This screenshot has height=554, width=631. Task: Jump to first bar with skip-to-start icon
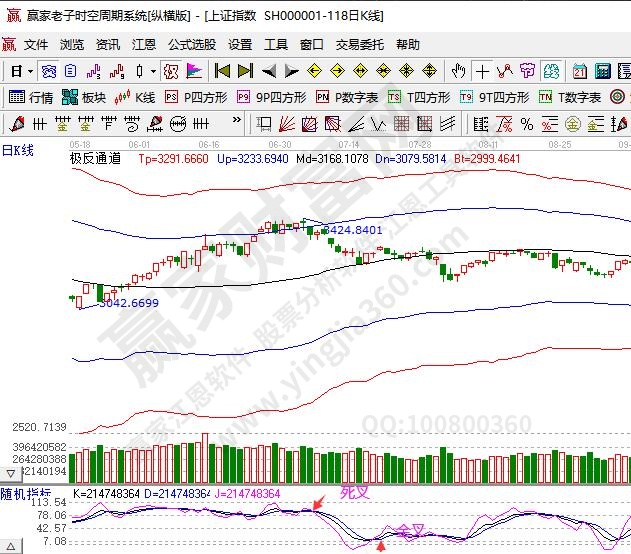click(222, 71)
